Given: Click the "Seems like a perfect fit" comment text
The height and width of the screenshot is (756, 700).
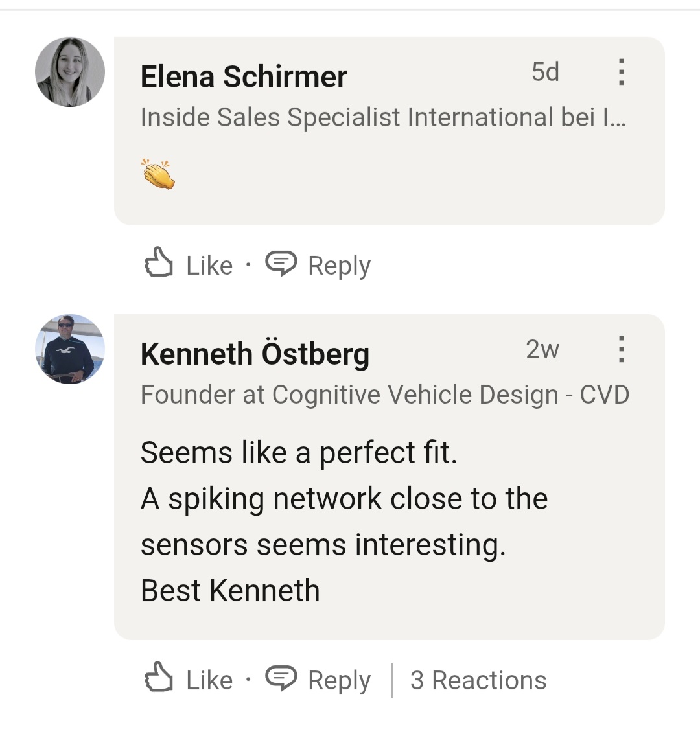Looking at the screenshot, I should [x=299, y=452].
